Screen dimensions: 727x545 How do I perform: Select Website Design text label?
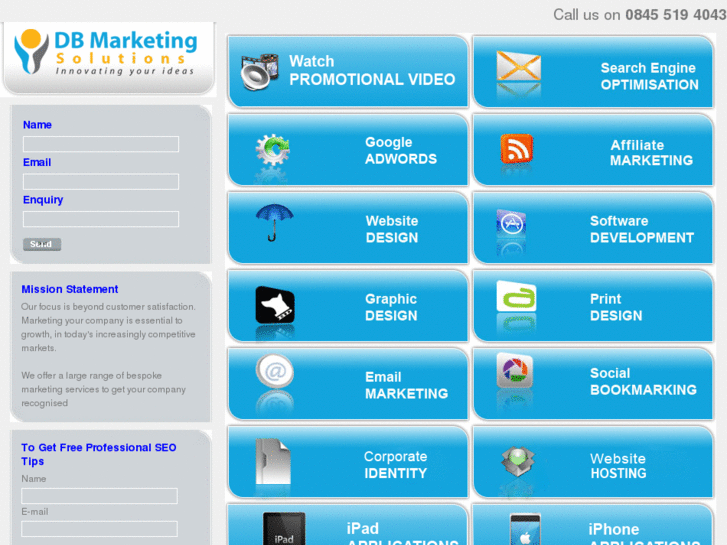coord(392,229)
